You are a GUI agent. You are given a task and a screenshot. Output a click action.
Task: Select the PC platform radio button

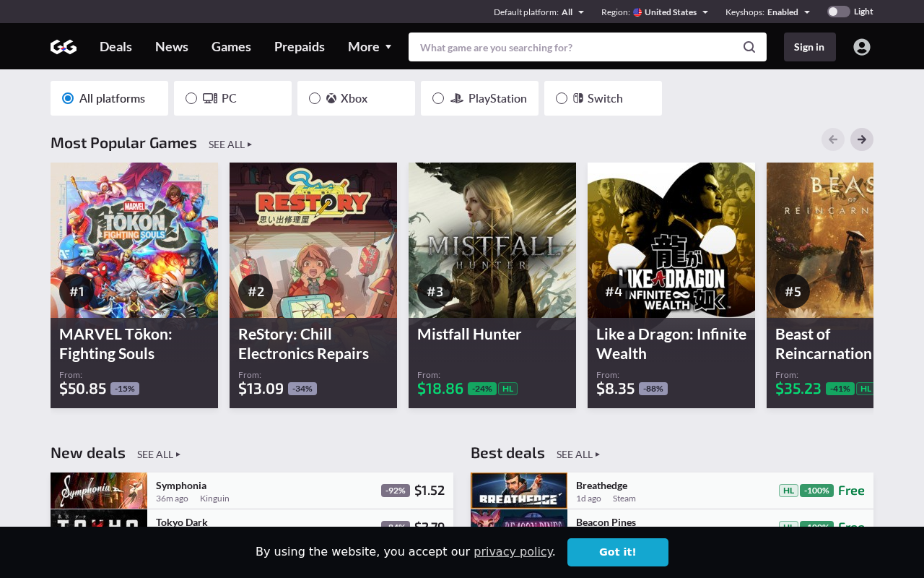click(191, 98)
